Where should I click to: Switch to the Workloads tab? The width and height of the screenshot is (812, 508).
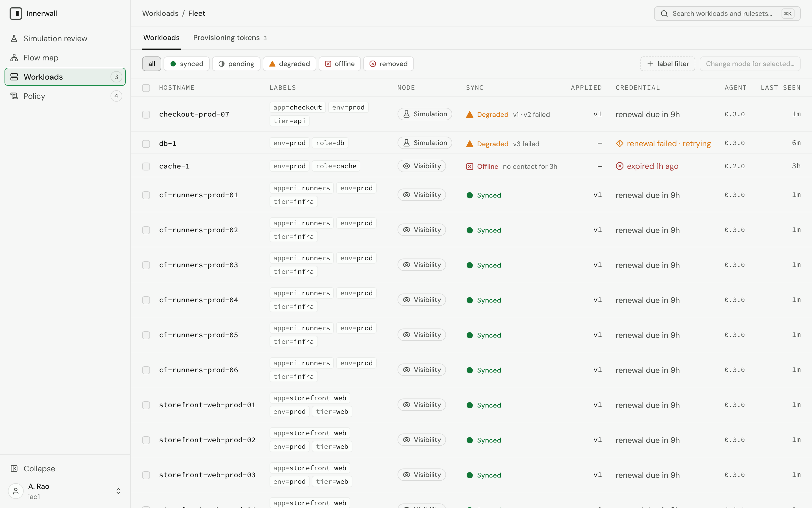[x=161, y=38]
